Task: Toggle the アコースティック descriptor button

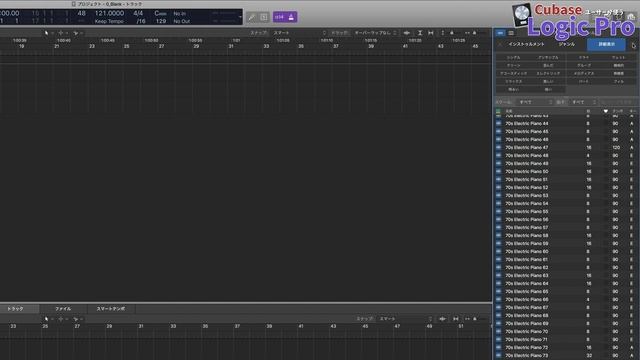Action: 513,73
